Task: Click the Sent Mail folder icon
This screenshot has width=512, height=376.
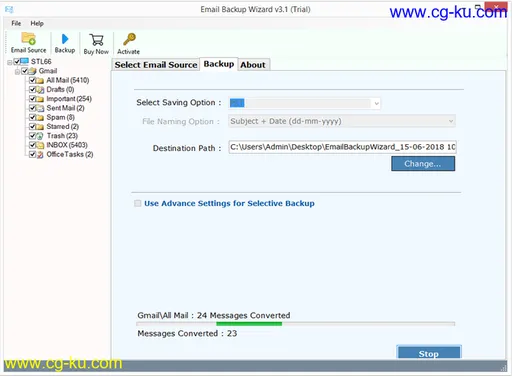Action: click(40, 108)
